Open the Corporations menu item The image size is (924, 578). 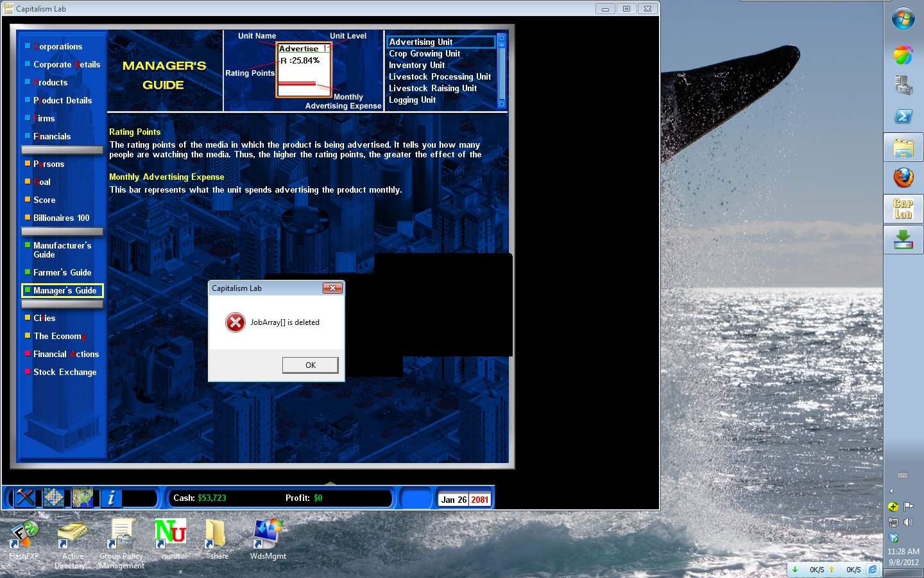pos(58,46)
